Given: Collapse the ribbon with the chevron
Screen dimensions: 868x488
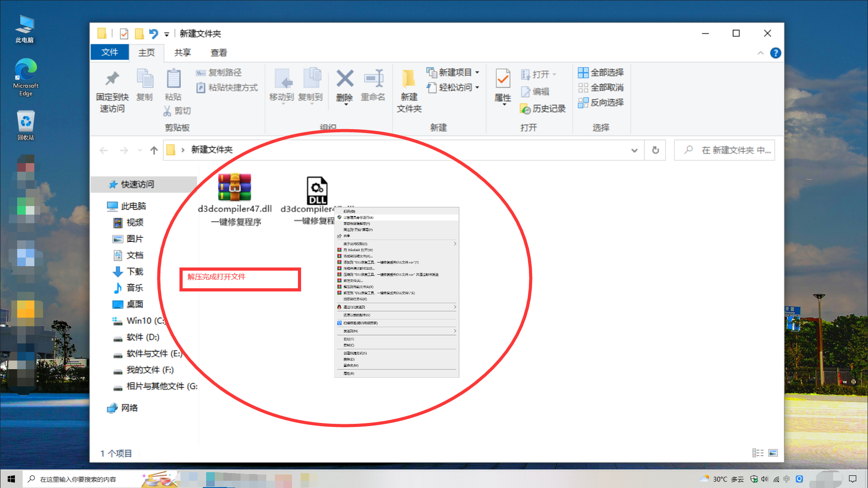Looking at the screenshot, I should click(760, 53).
